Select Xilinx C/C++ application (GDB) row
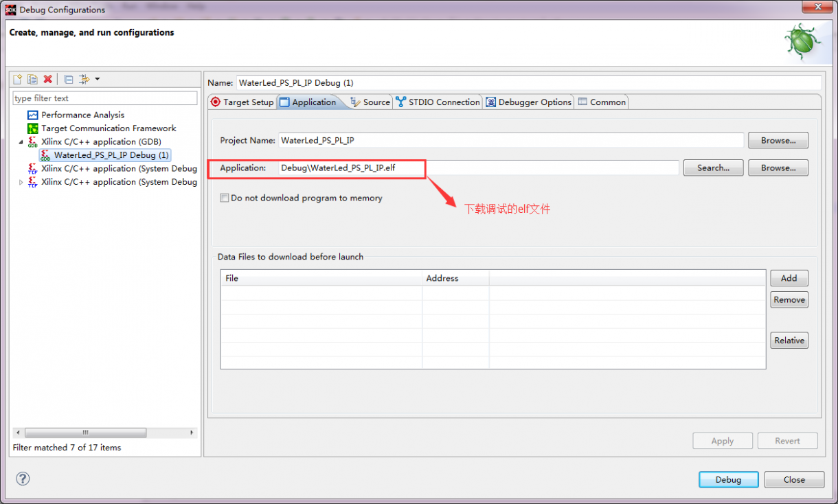This screenshot has height=504, width=838. tap(101, 141)
